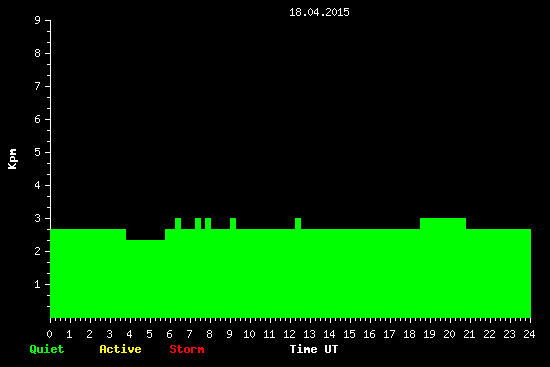Click the raised bar plateau near hour 19-20

[443, 223]
